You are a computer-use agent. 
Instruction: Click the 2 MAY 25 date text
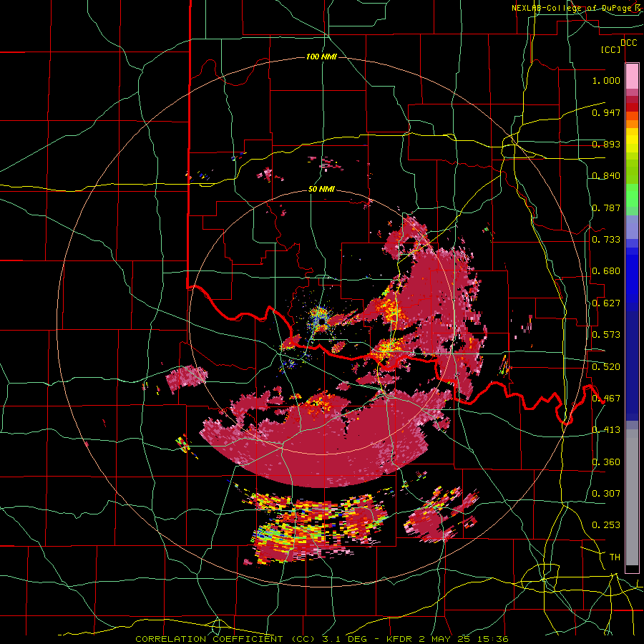pyautogui.click(x=446, y=639)
